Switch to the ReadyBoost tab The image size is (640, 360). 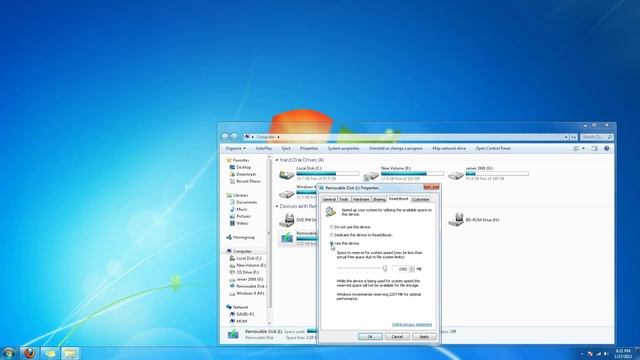[x=398, y=199]
